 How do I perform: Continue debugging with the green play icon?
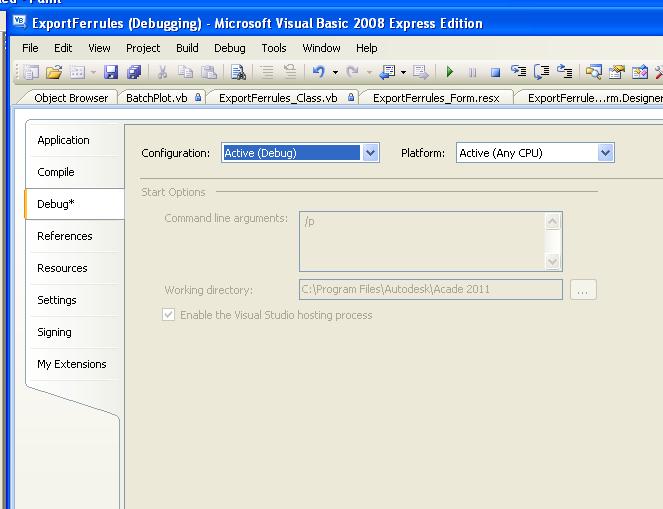point(450,72)
